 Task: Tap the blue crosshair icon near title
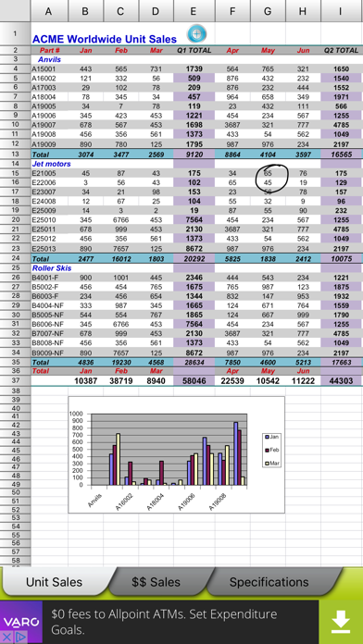tap(196, 34)
